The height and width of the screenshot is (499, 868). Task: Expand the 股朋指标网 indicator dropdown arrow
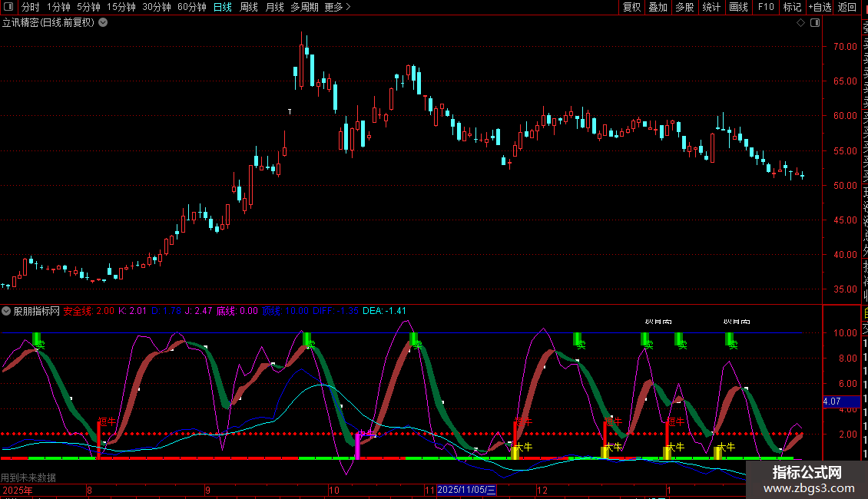[6, 312]
